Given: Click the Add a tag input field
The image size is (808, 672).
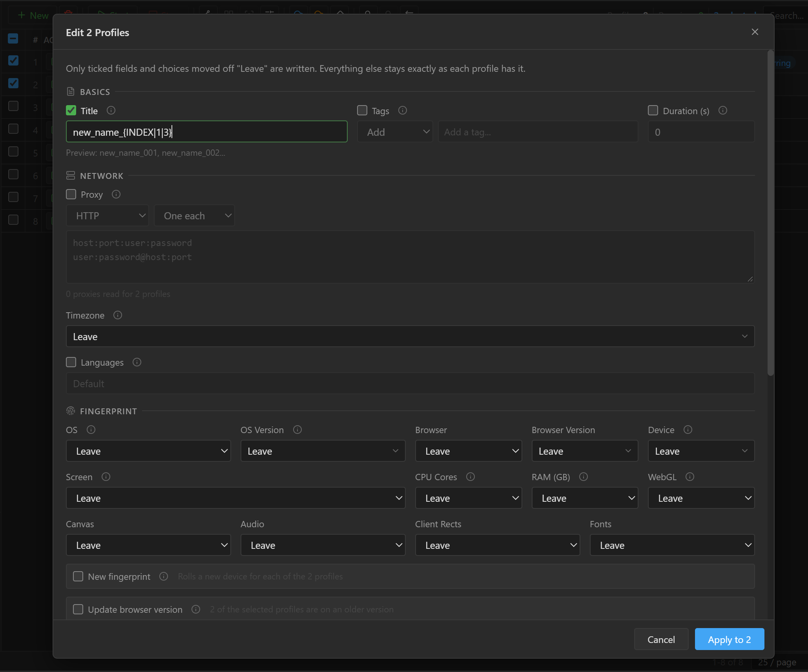Looking at the screenshot, I should [x=538, y=132].
